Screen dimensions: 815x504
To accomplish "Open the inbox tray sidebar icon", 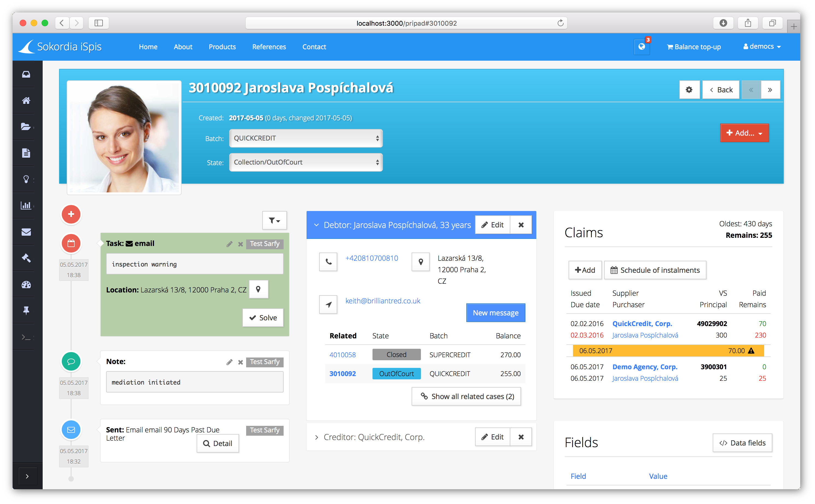I will [x=26, y=74].
